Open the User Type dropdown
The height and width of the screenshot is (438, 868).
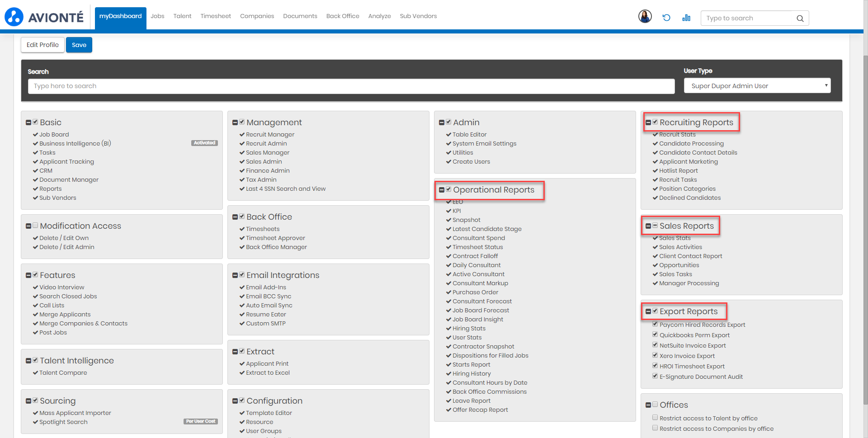tap(757, 86)
